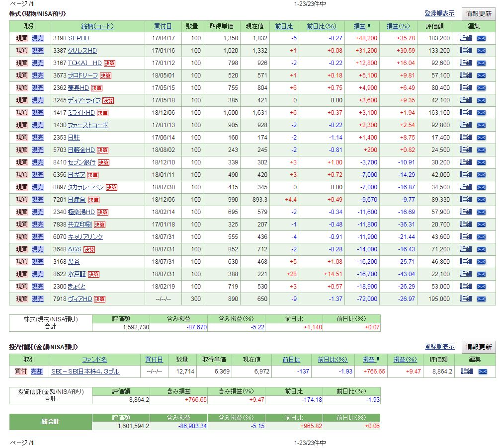500x448 pixels.
Task: Select the envelope icon in 日産自 row
Action: point(481,200)
